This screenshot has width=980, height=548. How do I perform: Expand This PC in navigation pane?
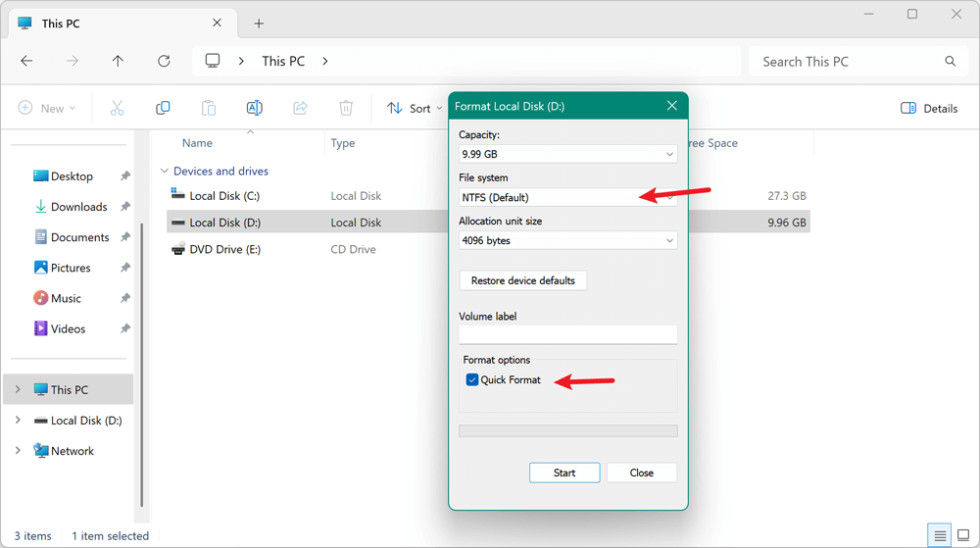(18, 389)
